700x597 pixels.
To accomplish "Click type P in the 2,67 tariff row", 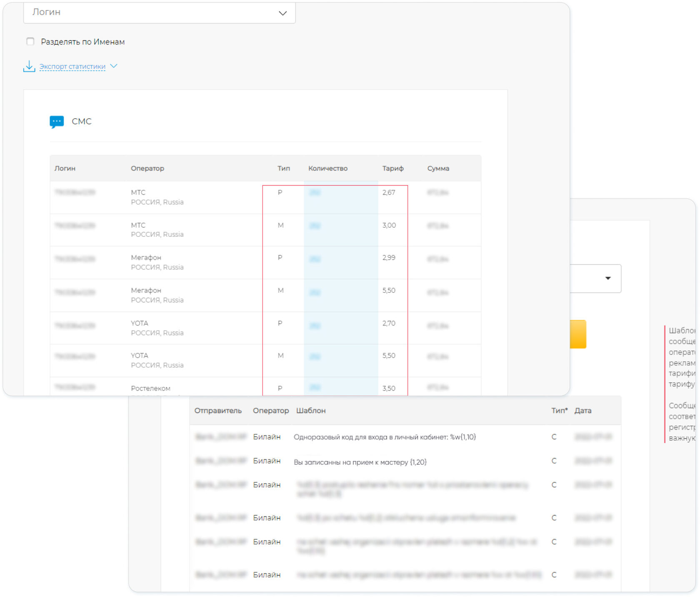I will tap(280, 193).
